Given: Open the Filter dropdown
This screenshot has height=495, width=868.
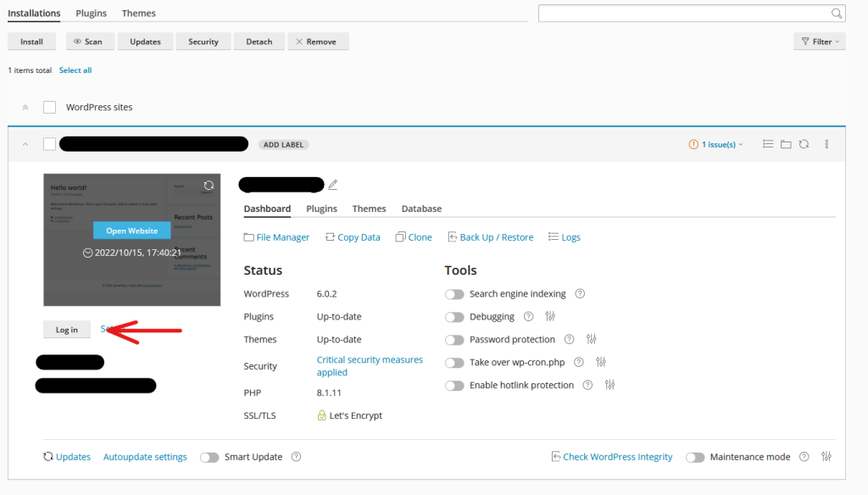Looking at the screenshot, I should [819, 42].
